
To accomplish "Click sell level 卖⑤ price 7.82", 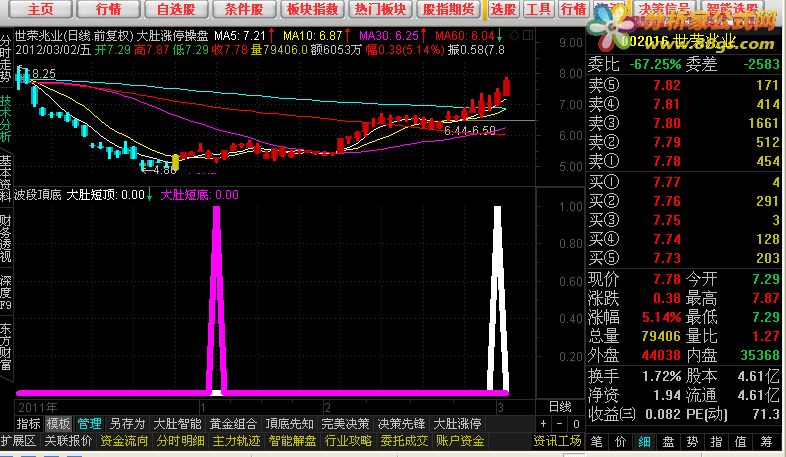I will coord(667,85).
